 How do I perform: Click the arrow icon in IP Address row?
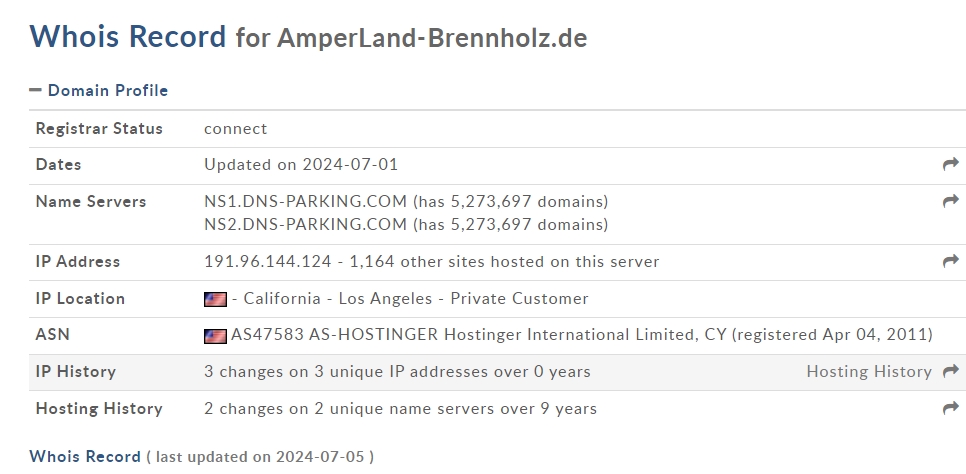(951, 261)
